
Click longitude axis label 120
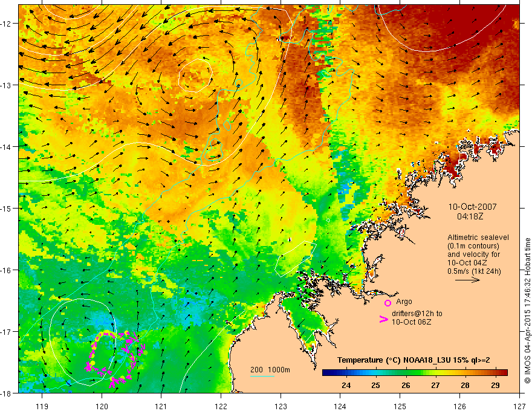coord(102,406)
